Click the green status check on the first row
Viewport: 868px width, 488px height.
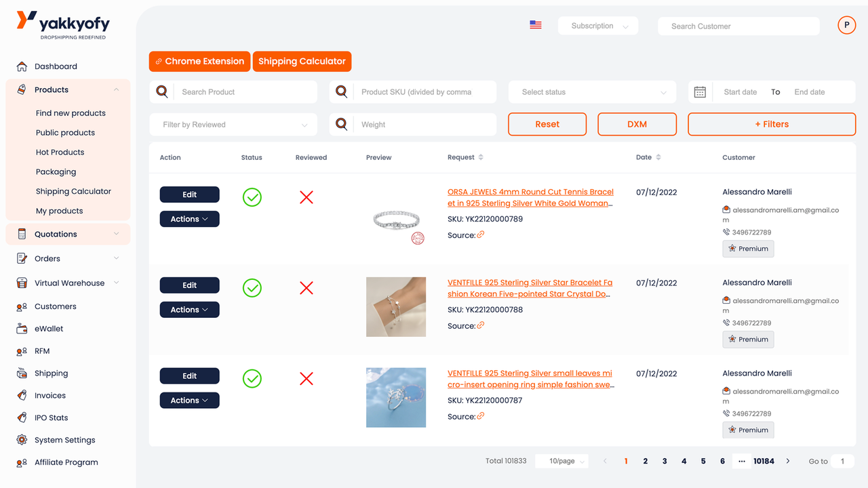tap(252, 197)
